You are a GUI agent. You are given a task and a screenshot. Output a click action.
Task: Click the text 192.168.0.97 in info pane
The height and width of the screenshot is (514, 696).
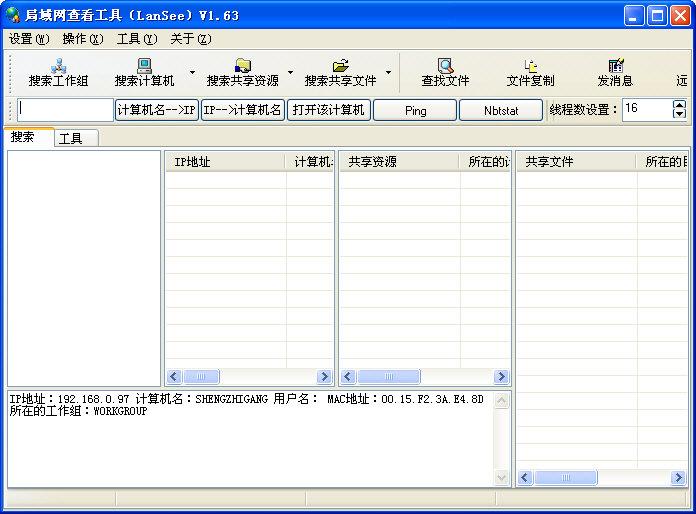(93, 399)
